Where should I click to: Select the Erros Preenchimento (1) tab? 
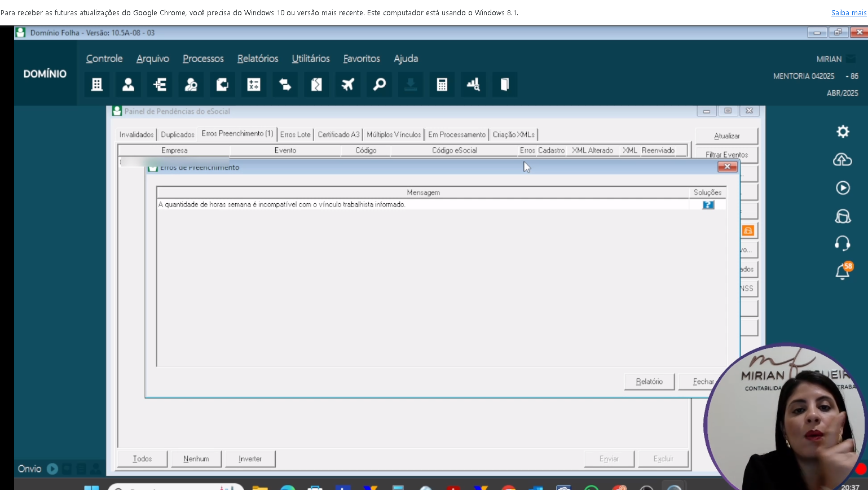(237, 134)
